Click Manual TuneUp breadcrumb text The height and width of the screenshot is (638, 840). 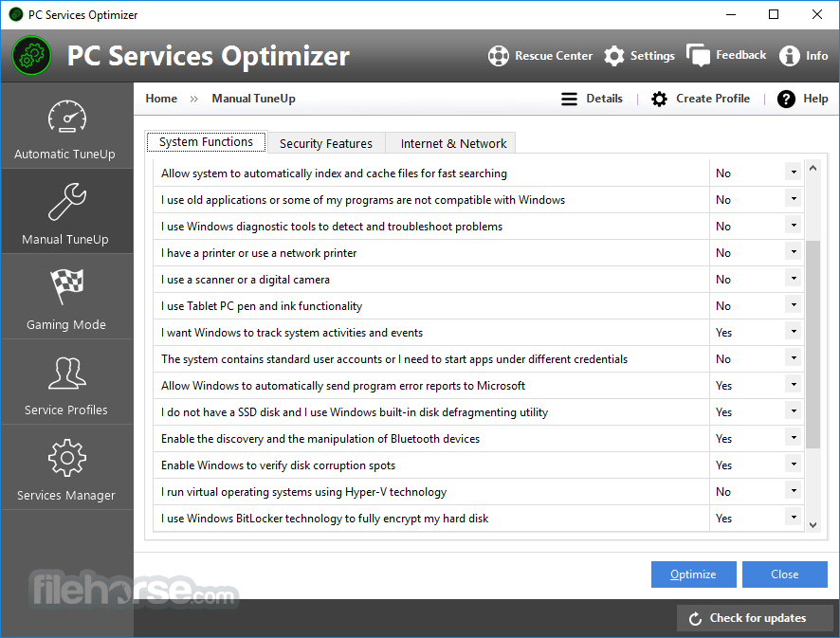[x=253, y=99]
